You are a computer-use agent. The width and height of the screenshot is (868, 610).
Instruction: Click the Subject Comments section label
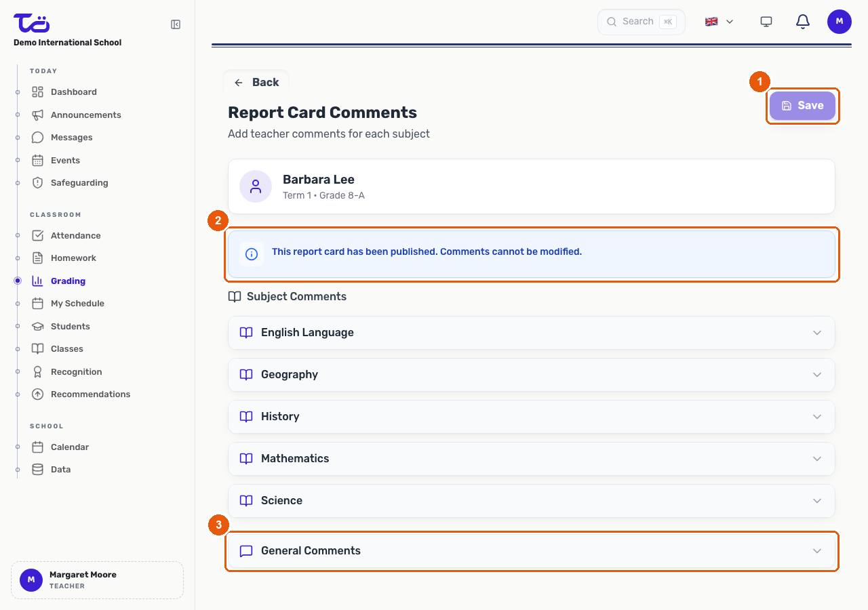296,296
